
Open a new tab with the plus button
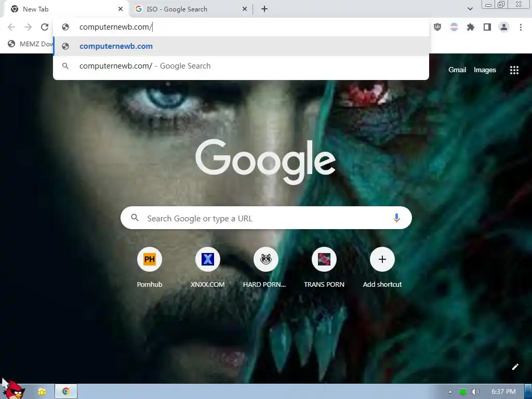tap(264, 9)
